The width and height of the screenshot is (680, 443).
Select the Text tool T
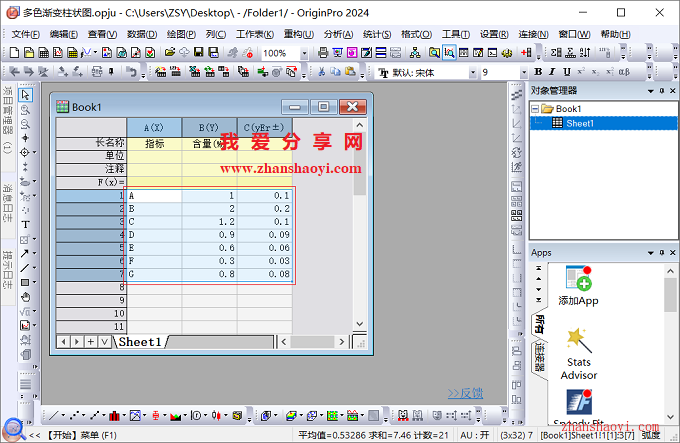(x=25, y=225)
